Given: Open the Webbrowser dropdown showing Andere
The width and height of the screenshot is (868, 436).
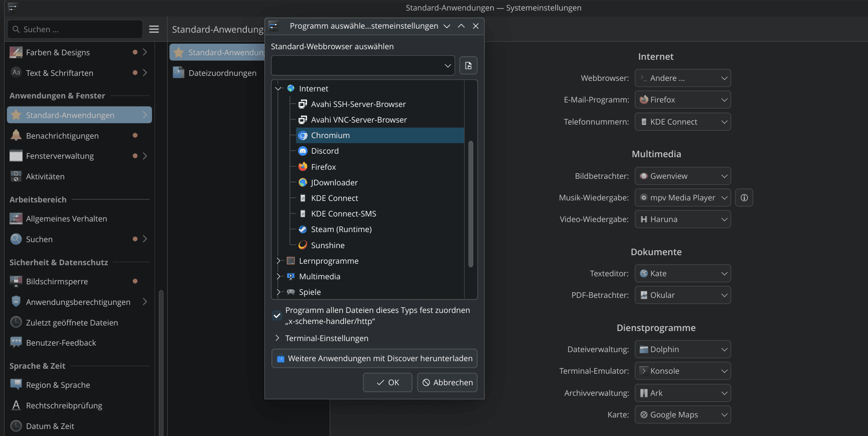Looking at the screenshot, I should 682,78.
